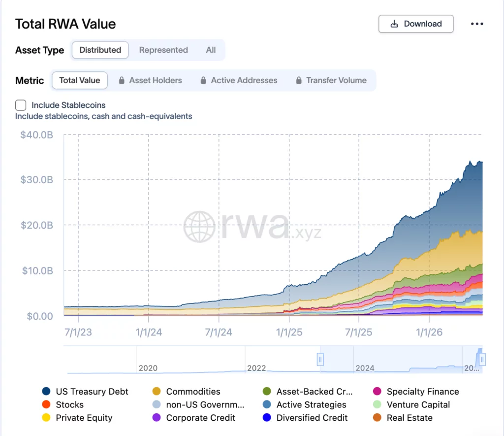Click the Download button
The image size is (504, 436).
click(x=416, y=24)
